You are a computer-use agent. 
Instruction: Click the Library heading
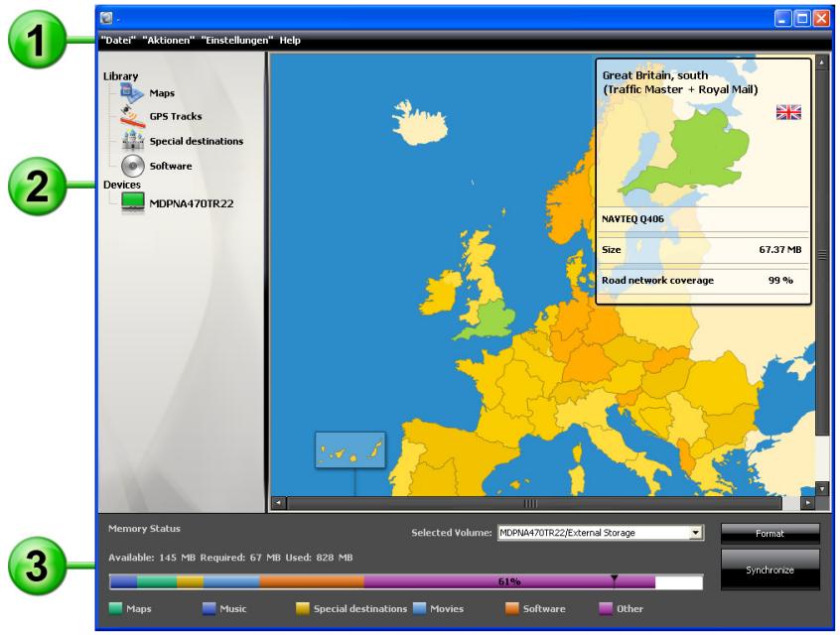[x=120, y=76]
